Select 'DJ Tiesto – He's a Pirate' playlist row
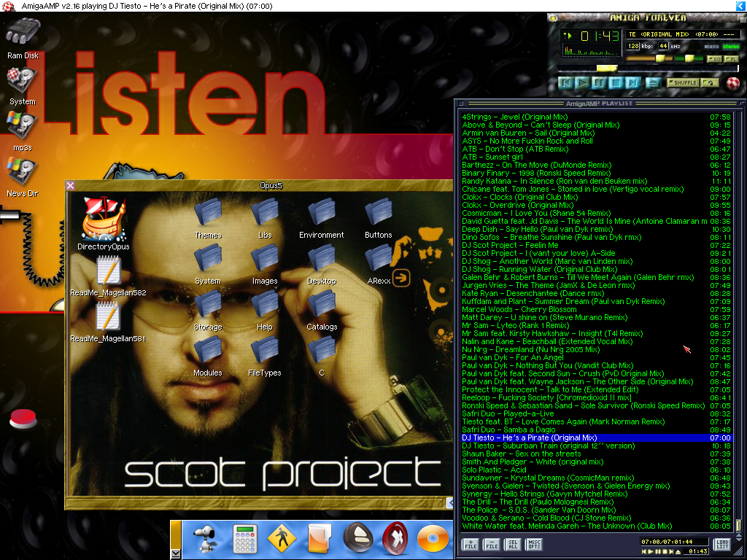 [596, 437]
